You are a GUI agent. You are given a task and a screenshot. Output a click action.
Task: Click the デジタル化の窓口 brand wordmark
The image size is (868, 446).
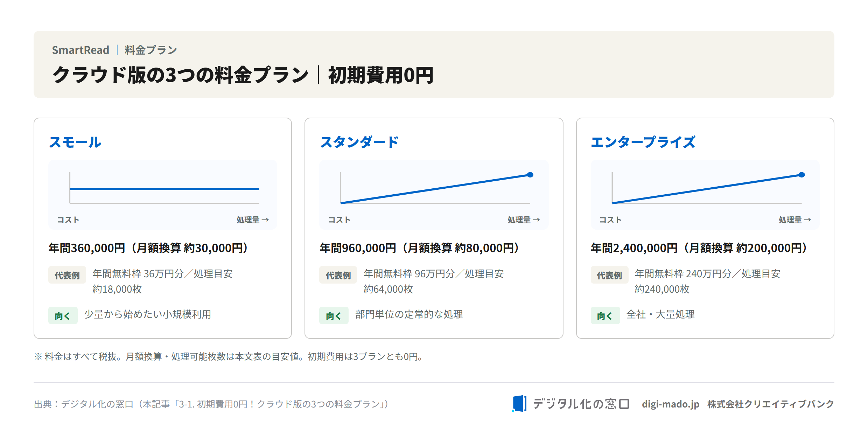pyautogui.click(x=581, y=404)
